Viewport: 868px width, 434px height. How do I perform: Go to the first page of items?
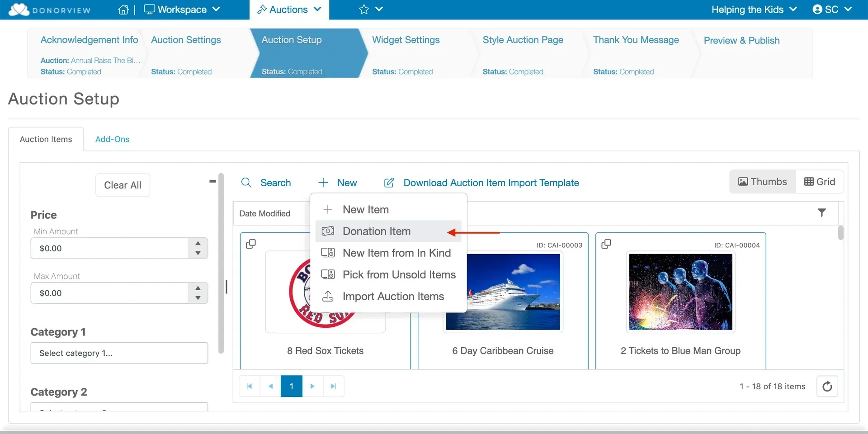249,386
